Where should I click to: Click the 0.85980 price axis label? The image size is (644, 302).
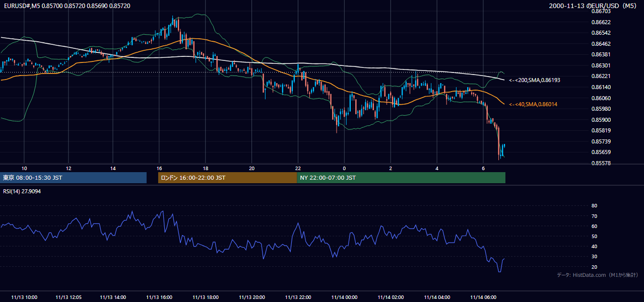601,109
